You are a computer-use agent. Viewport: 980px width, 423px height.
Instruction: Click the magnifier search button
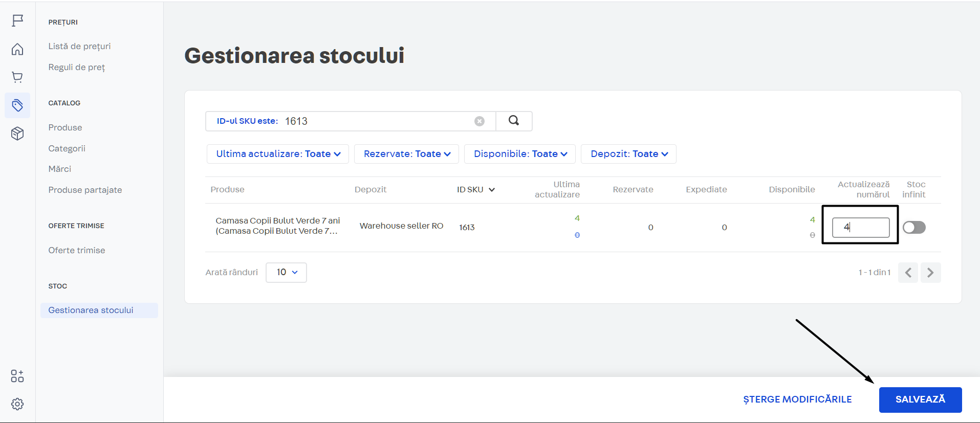[514, 121]
